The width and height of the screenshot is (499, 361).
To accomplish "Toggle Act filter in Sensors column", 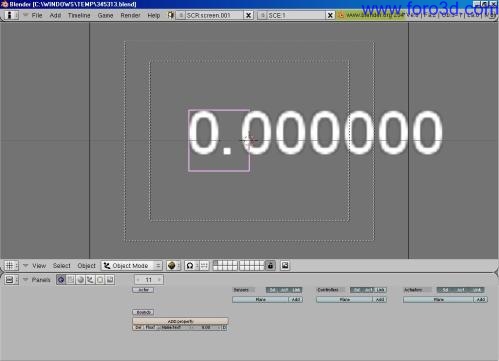I will pyautogui.click(x=284, y=290).
